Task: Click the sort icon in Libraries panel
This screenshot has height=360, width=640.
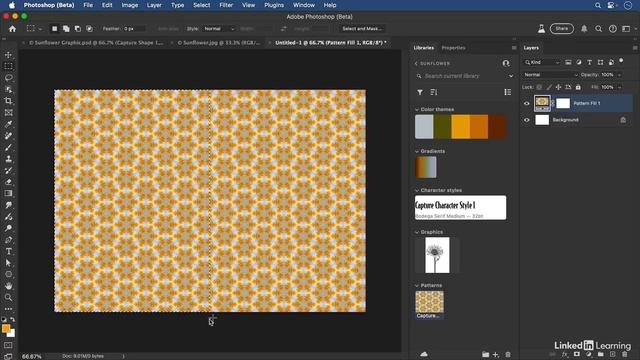Action: 434,93
